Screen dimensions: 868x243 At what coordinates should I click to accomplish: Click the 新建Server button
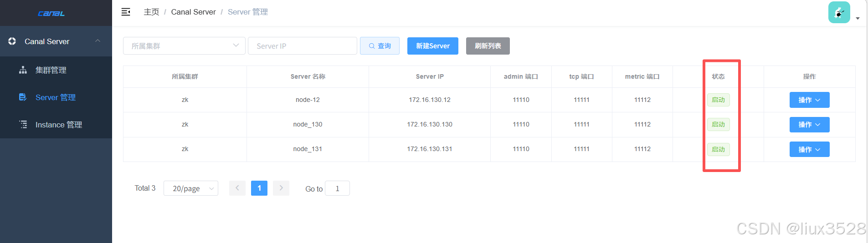click(x=433, y=46)
